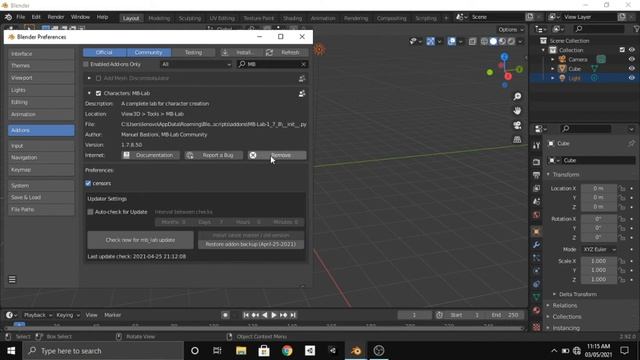Image resolution: width=640 pixels, height=360 pixels.
Task: Disable the Characters: MB-Lab add-on checkbox
Action: [x=98, y=93]
